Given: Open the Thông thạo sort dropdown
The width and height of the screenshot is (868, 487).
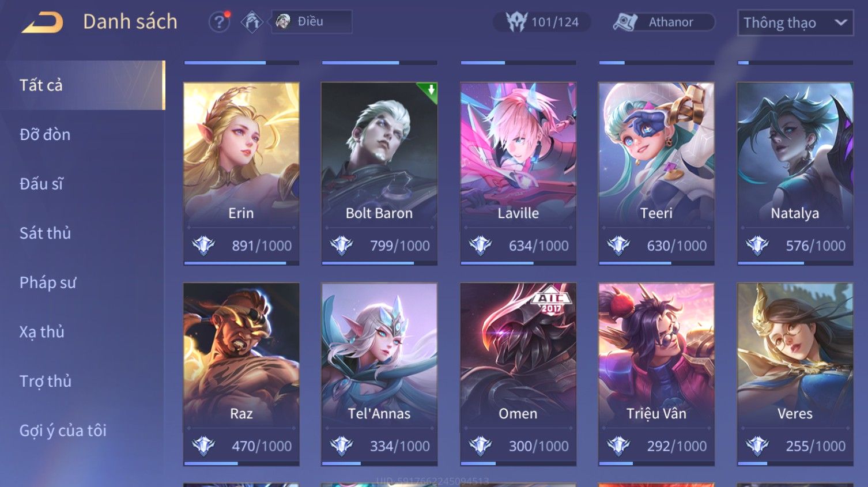Looking at the screenshot, I should (795, 23).
